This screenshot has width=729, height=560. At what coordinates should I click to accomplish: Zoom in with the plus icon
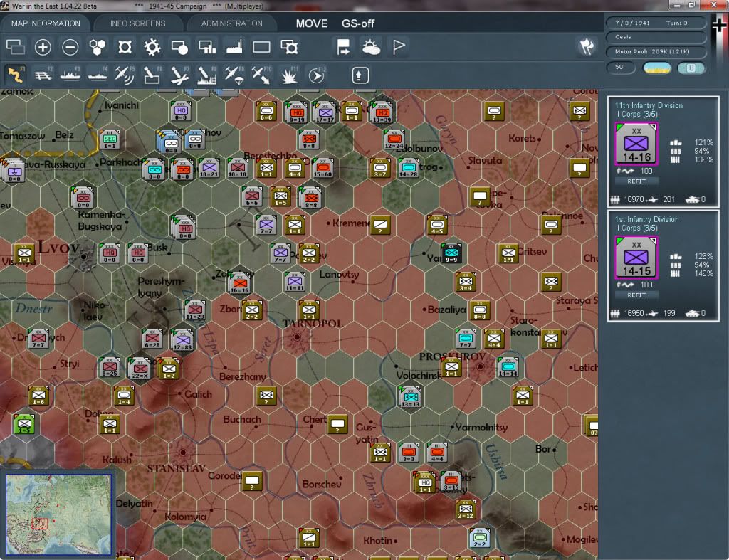(x=43, y=47)
